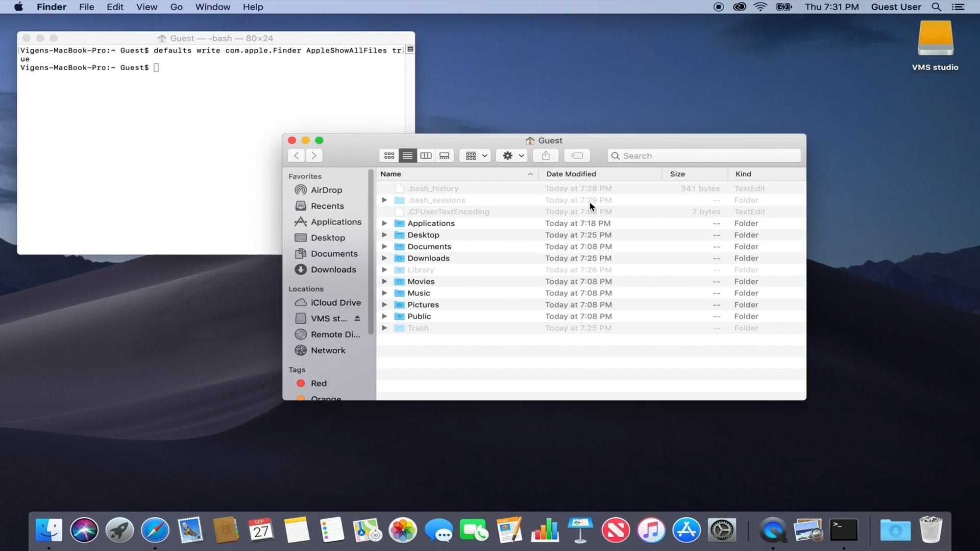Open the Window menu
The height and width of the screenshot is (551, 980).
coord(213,7)
